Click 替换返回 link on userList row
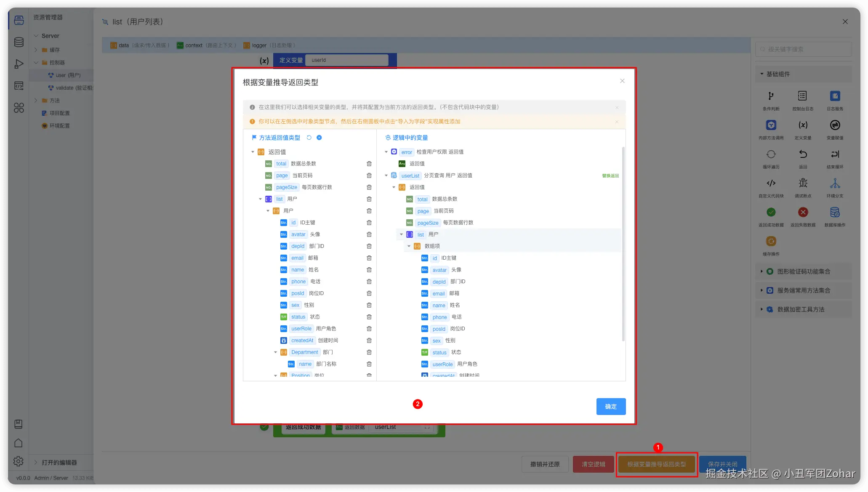This screenshot has width=868, height=492. point(610,176)
